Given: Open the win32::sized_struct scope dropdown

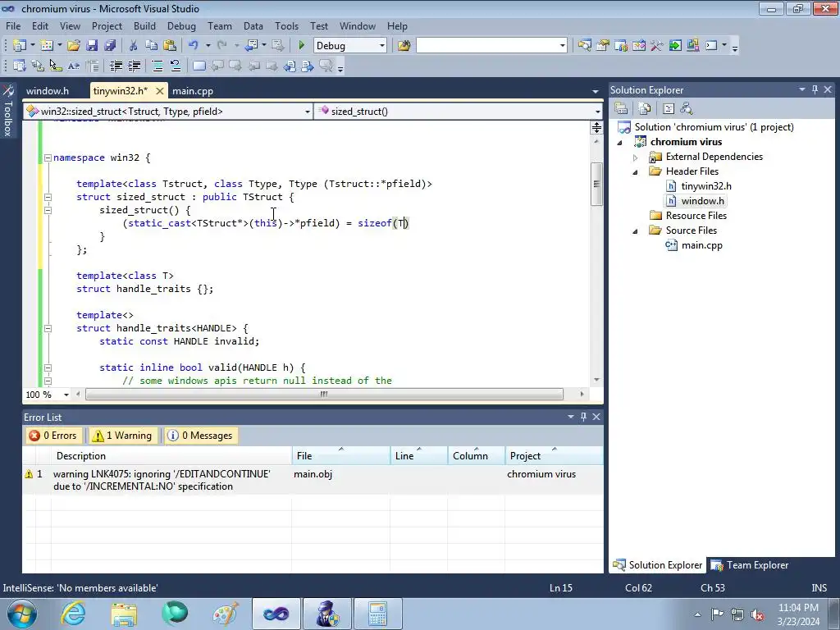Looking at the screenshot, I should (308, 112).
